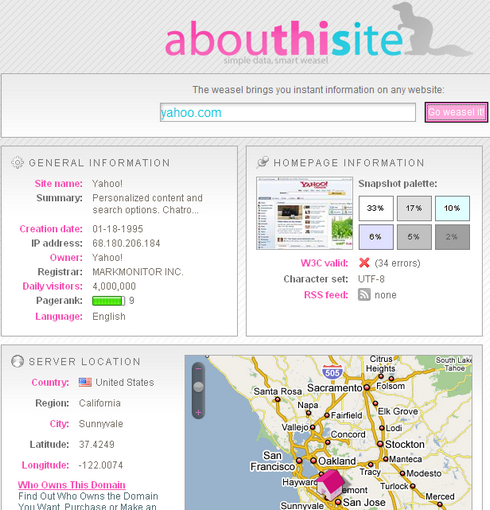Click the map zoom slider handle
The image size is (490, 510).
pos(198,387)
